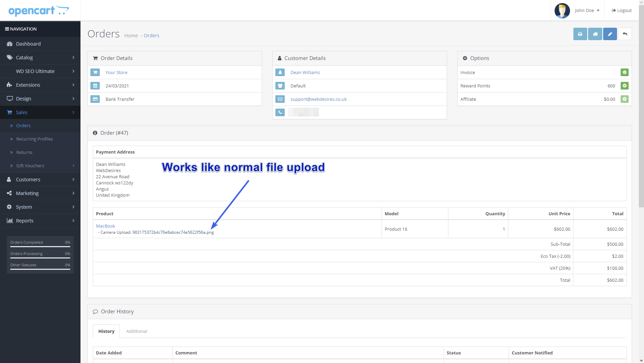Click the VAT (20%) totals row label
The width and height of the screenshot is (644, 363).
tap(560, 268)
